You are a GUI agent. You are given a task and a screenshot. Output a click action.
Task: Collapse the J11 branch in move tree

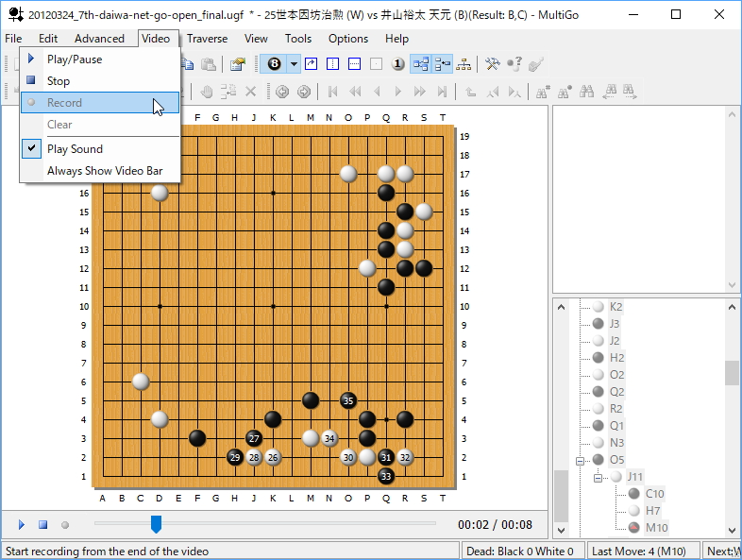(599, 478)
